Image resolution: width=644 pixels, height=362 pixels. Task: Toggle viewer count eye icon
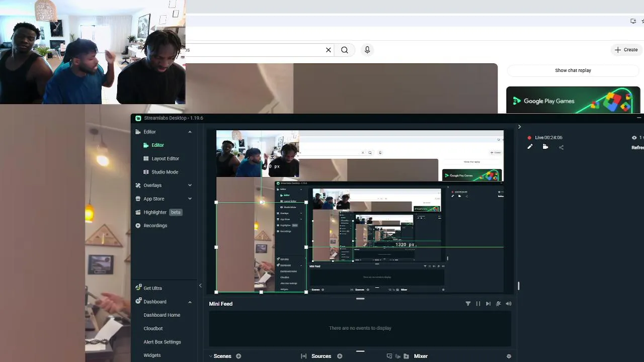[x=634, y=138]
